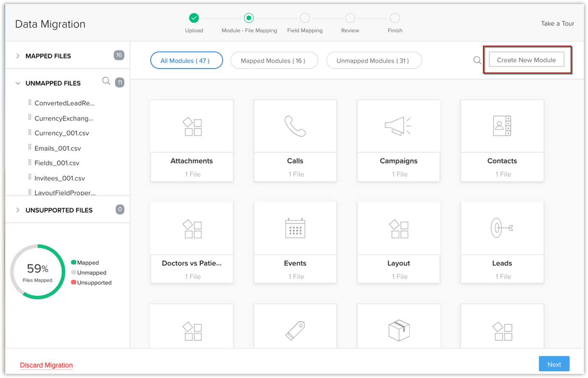Image resolution: width=588 pixels, height=378 pixels.
Task: Select the Field Mapping step circle
Action: (x=305, y=18)
